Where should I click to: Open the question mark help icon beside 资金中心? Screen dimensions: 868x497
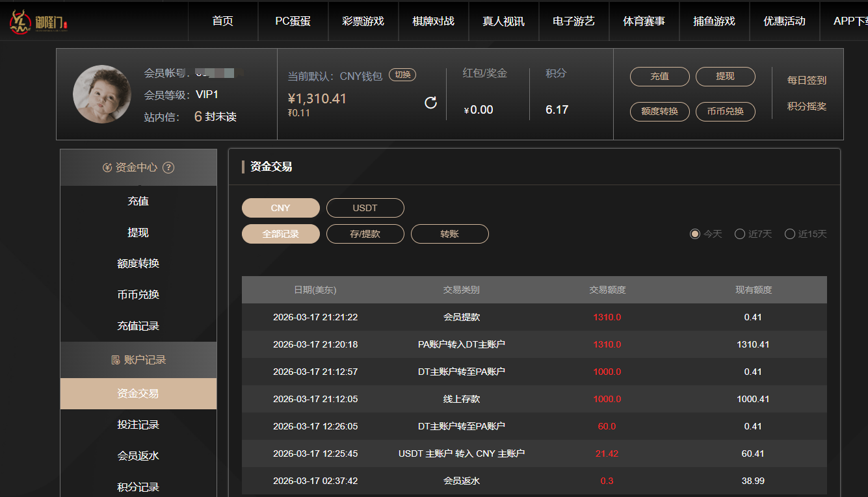point(168,167)
